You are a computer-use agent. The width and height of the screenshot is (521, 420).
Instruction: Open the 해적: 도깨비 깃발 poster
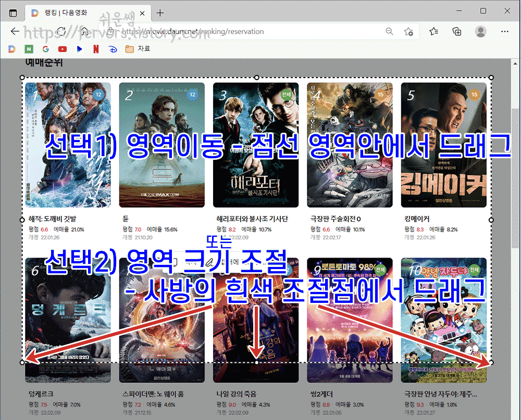pyautogui.click(x=68, y=145)
